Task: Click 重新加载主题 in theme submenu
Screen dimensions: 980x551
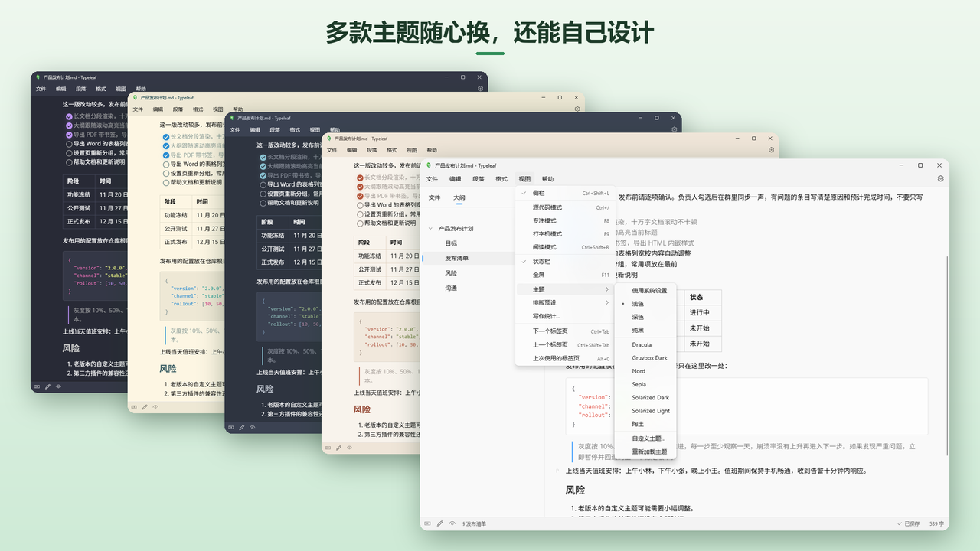Action: [x=645, y=452]
